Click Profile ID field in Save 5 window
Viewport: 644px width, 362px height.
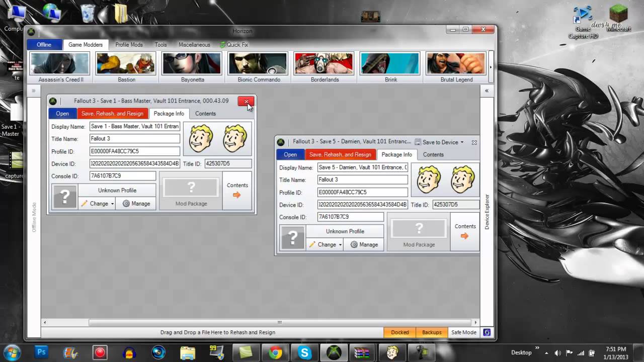[363, 192]
